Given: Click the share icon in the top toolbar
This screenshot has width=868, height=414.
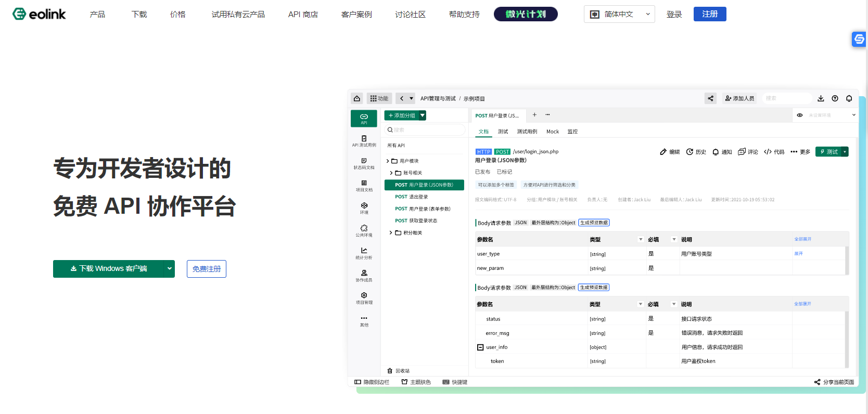Looking at the screenshot, I should [710, 98].
